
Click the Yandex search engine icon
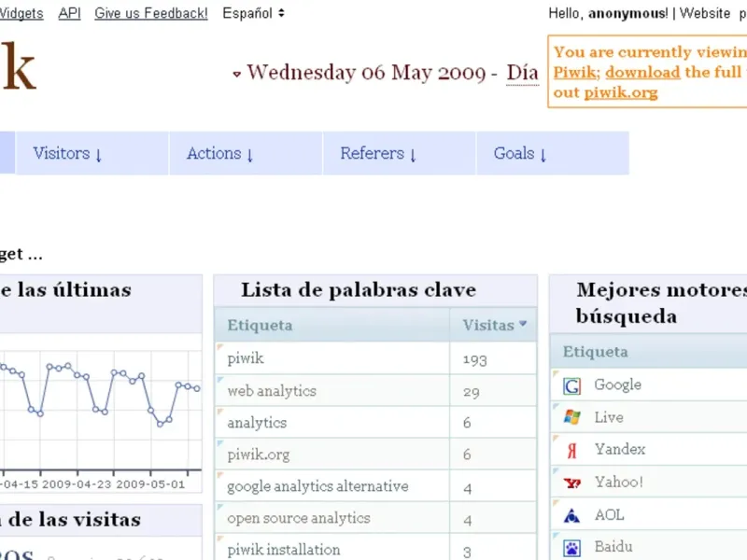click(x=571, y=450)
